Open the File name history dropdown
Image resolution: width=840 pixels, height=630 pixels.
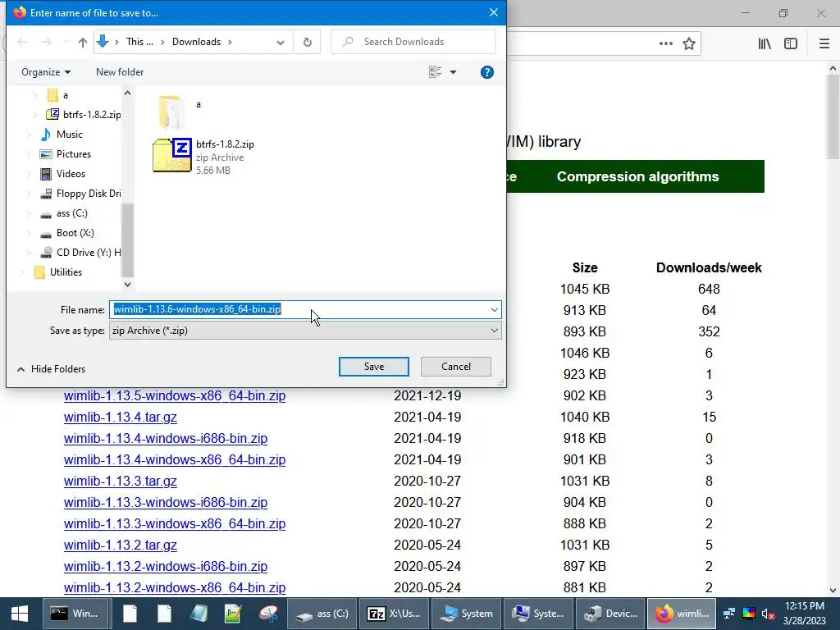coord(495,309)
